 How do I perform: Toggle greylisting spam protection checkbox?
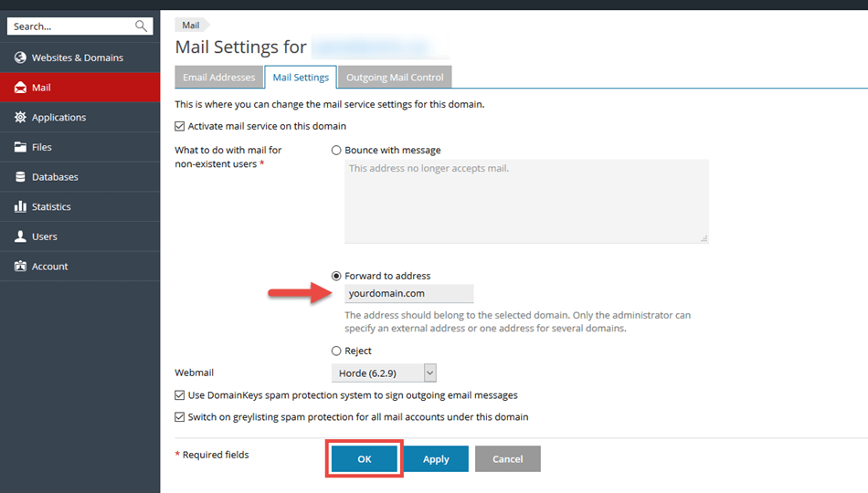point(180,417)
